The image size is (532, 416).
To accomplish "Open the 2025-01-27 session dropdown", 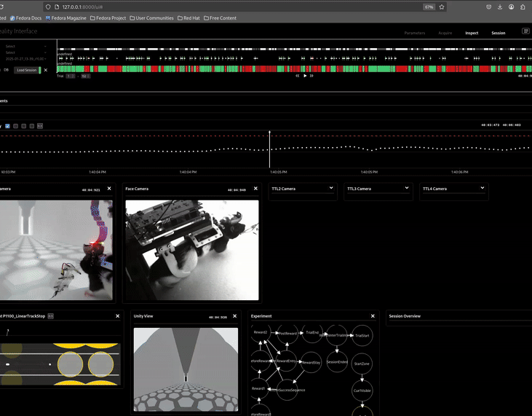I will pos(25,59).
